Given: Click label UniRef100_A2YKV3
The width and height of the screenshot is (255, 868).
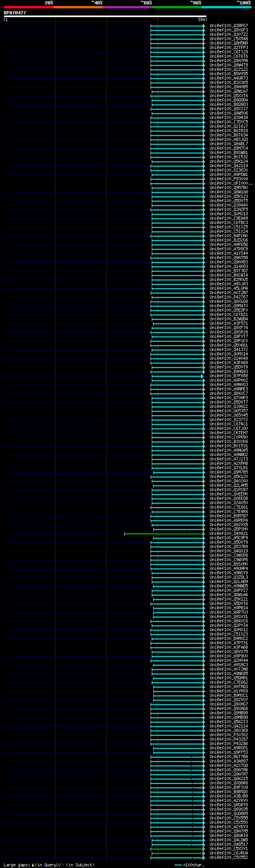Looking at the screenshot, I should click(229, 827).
